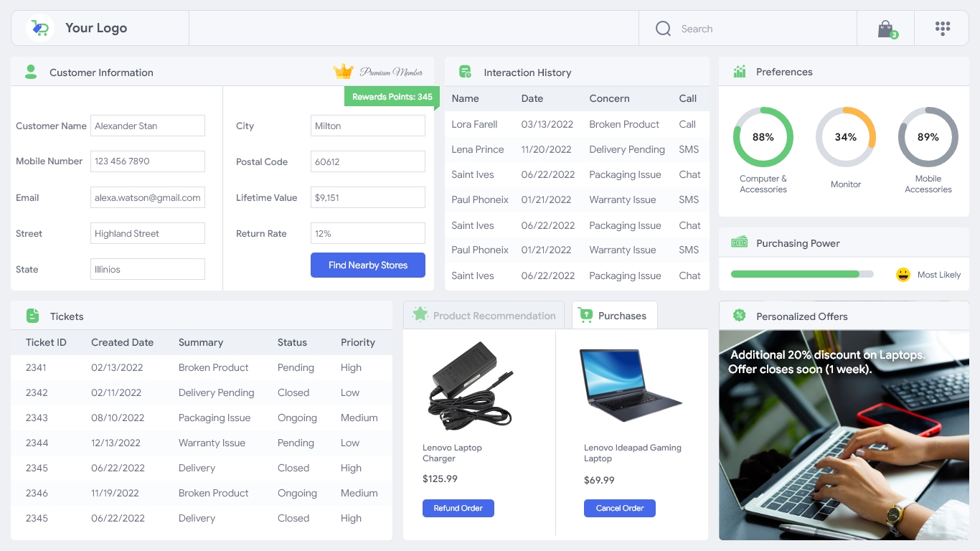Click Find Nearby Stores button

coord(368,265)
